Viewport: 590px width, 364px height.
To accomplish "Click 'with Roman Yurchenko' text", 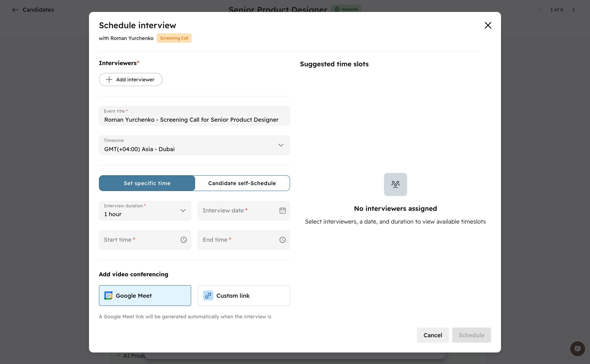I will coord(126,38).
